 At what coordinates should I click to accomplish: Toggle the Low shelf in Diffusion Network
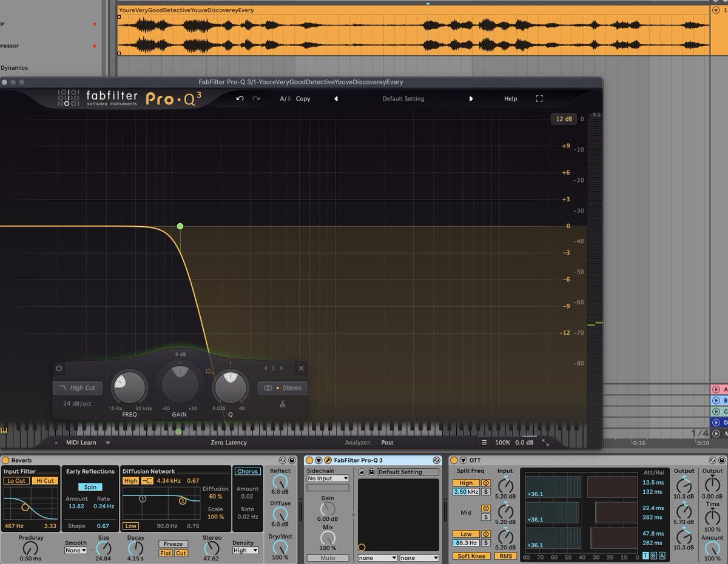tap(130, 526)
